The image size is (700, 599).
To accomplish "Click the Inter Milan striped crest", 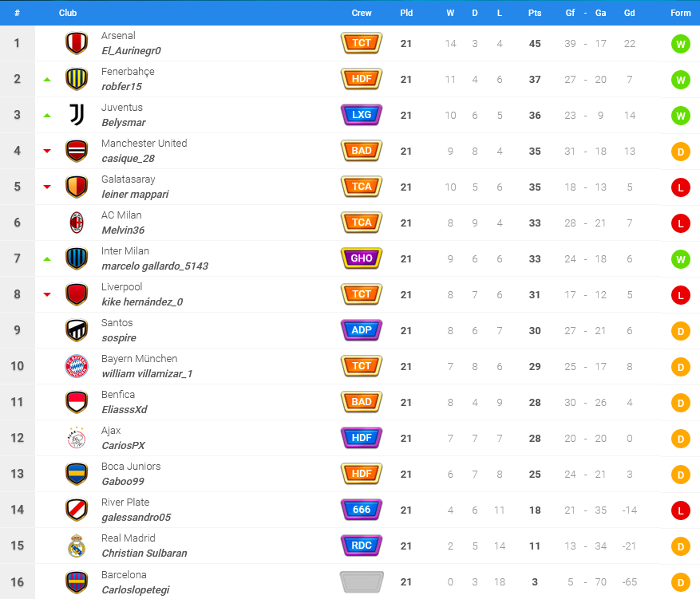I will pos(77,258).
